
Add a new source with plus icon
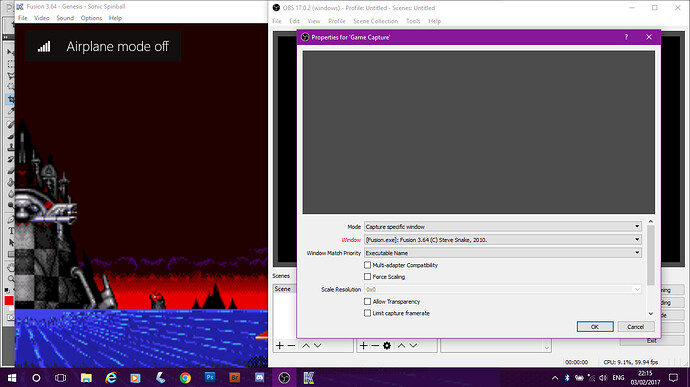[x=363, y=346]
